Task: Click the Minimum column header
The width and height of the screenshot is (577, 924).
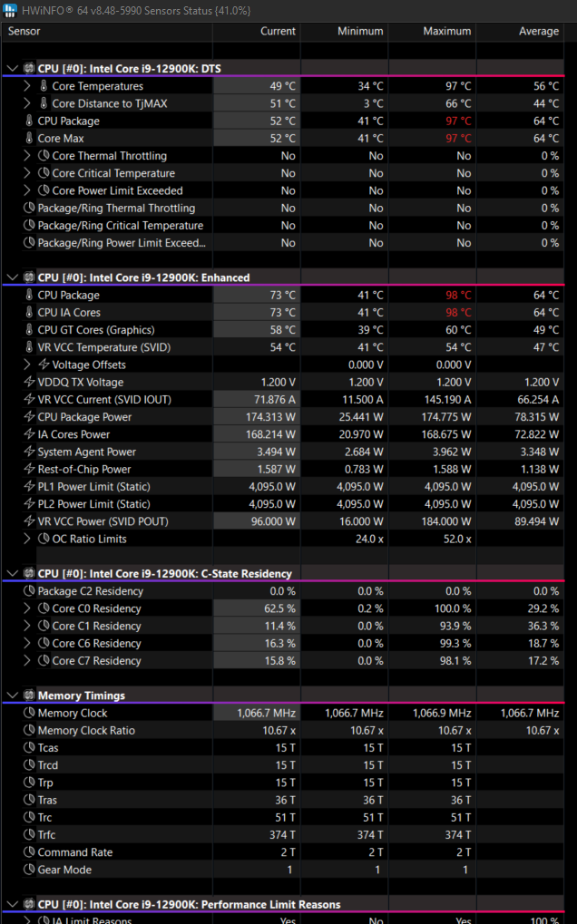Action: pyautogui.click(x=344, y=32)
